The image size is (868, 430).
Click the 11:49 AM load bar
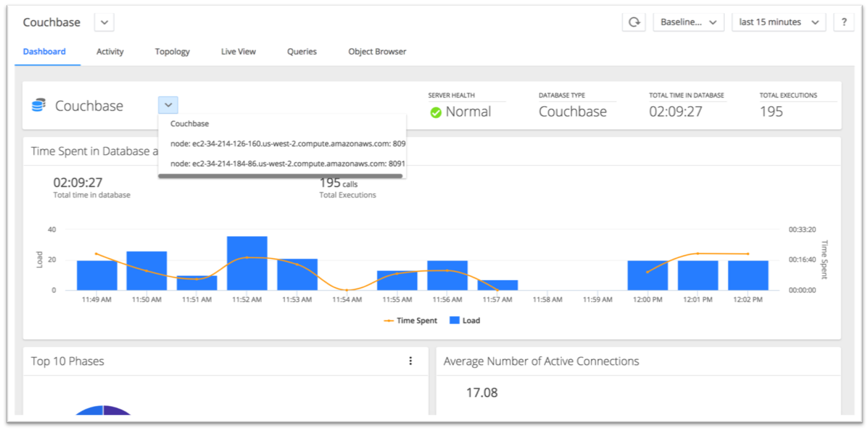97,275
